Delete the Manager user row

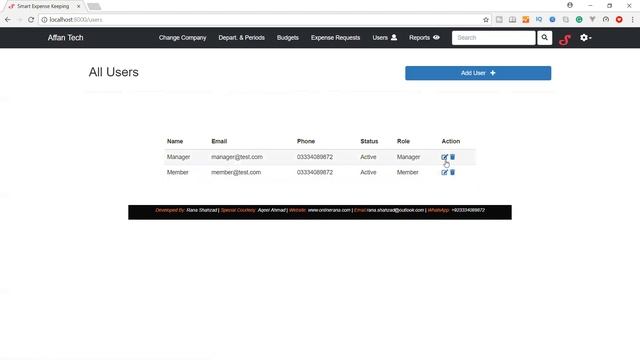[452, 157]
